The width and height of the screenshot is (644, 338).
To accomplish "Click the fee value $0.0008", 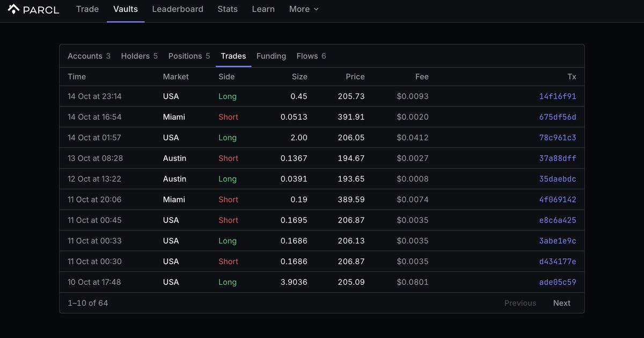I will click(413, 179).
